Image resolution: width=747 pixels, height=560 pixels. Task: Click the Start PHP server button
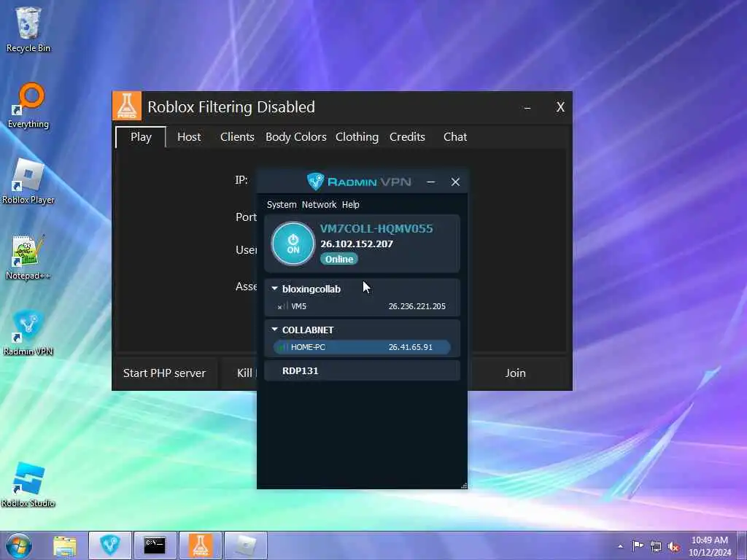[x=165, y=373]
